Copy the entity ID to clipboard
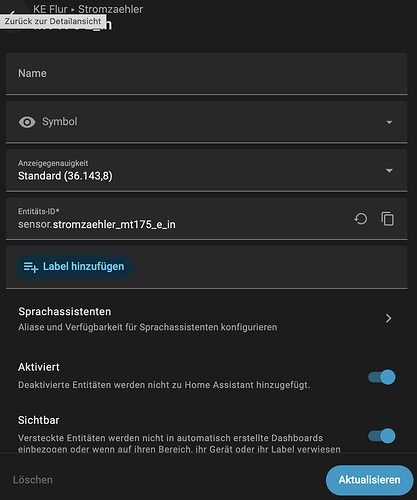 (x=387, y=219)
